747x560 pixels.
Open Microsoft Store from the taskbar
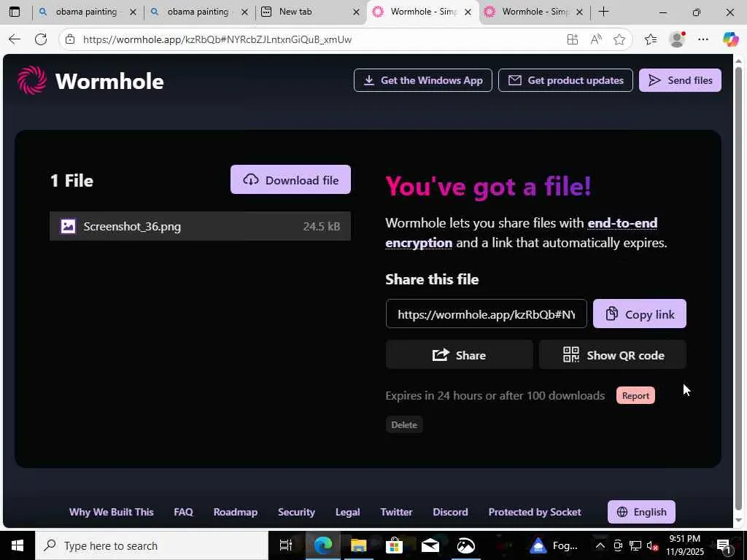tap(395, 545)
